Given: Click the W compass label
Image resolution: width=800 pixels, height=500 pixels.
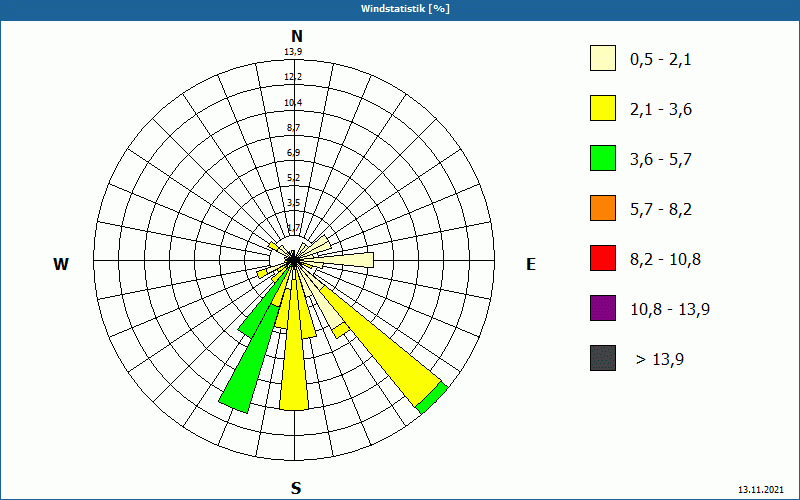Looking at the screenshot, I should pyautogui.click(x=61, y=264).
